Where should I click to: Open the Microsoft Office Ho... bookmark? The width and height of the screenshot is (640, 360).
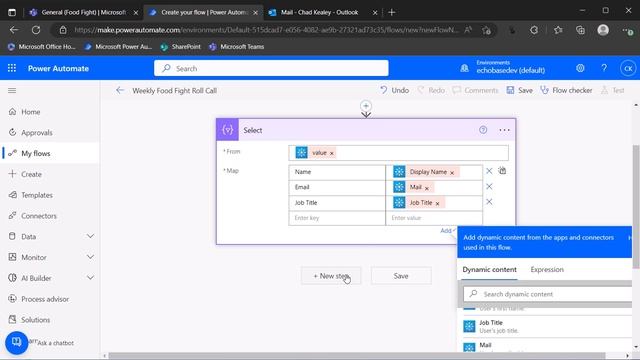coord(42,47)
